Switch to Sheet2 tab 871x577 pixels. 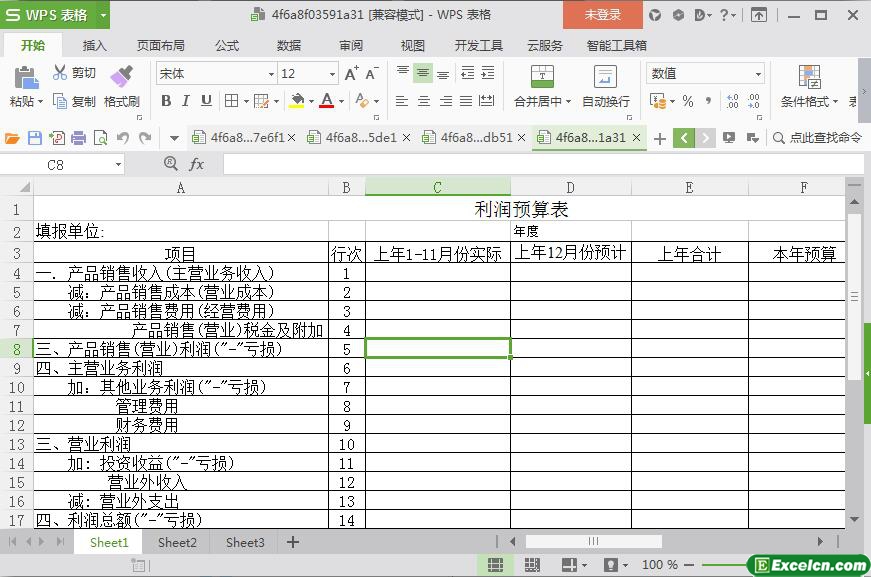click(177, 543)
